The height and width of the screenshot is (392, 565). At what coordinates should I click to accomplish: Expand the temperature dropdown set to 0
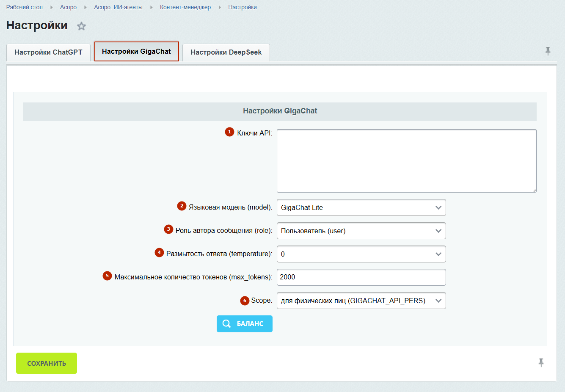tap(361, 254)
